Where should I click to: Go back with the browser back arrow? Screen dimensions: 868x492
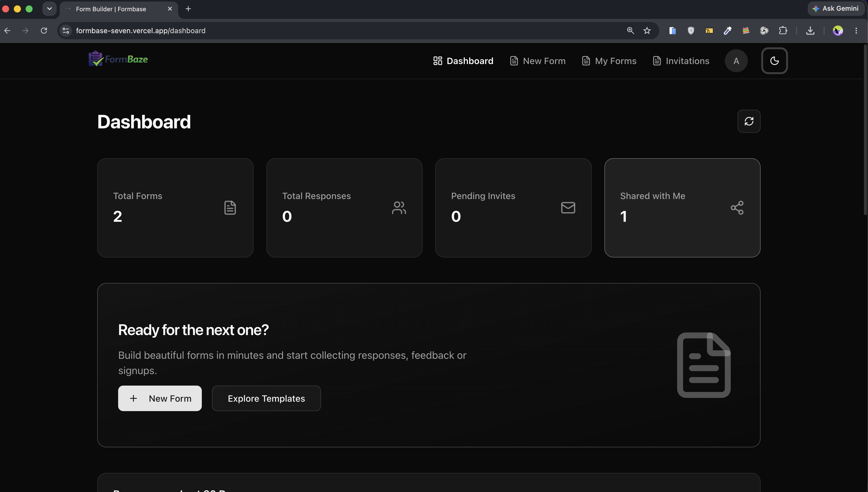(7, 31)
